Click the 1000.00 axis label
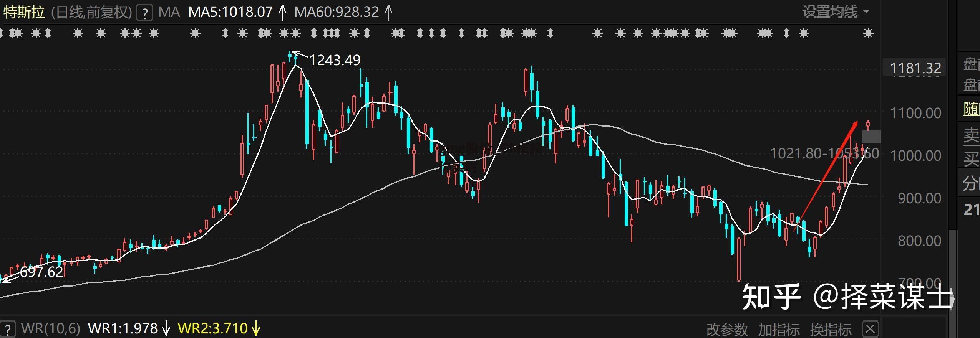The width and height of the screenshot is (980, 338). point(915,156)
